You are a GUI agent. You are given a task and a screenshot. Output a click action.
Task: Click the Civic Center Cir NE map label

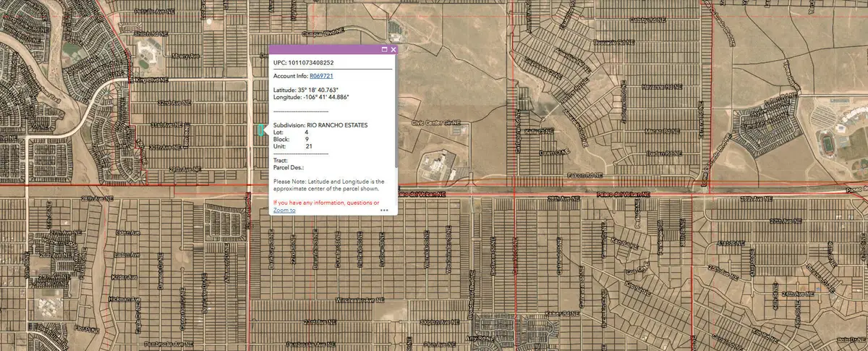(x=437, y=124)
